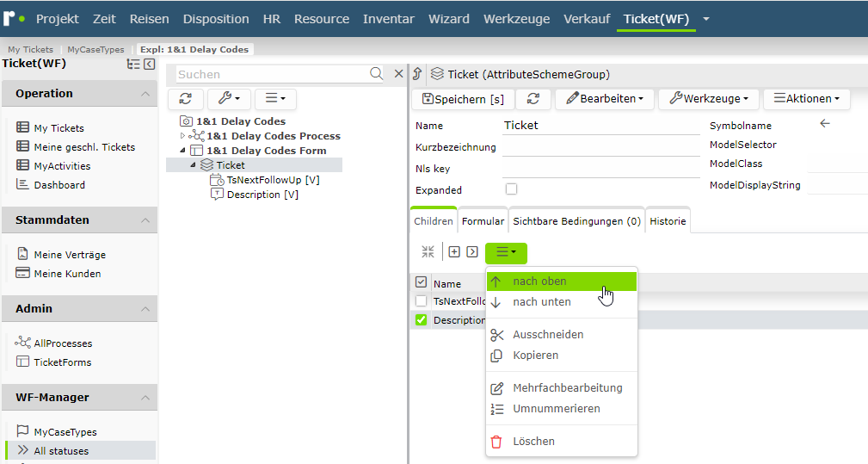Click the green hamburger actions dropdown
Viewport: 868px width, 464px height.
click(506, 253)
